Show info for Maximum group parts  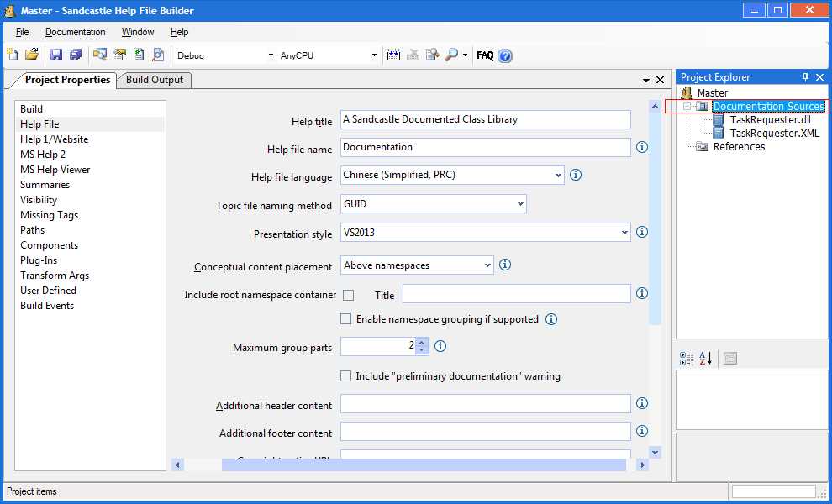(440, 346)
